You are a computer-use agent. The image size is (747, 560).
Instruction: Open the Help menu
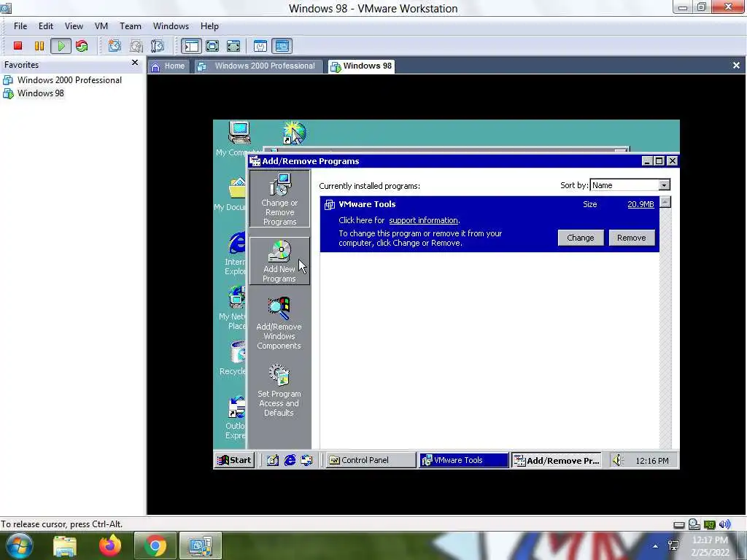(209, 26)
